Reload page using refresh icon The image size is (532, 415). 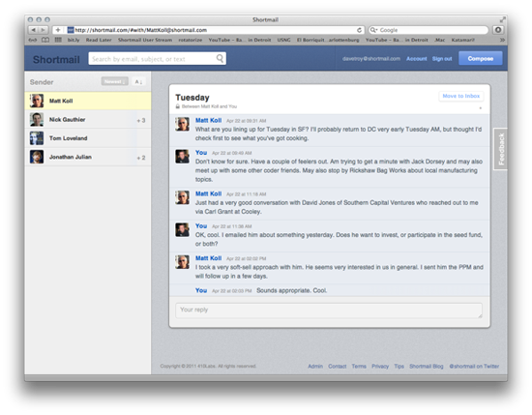359,30
